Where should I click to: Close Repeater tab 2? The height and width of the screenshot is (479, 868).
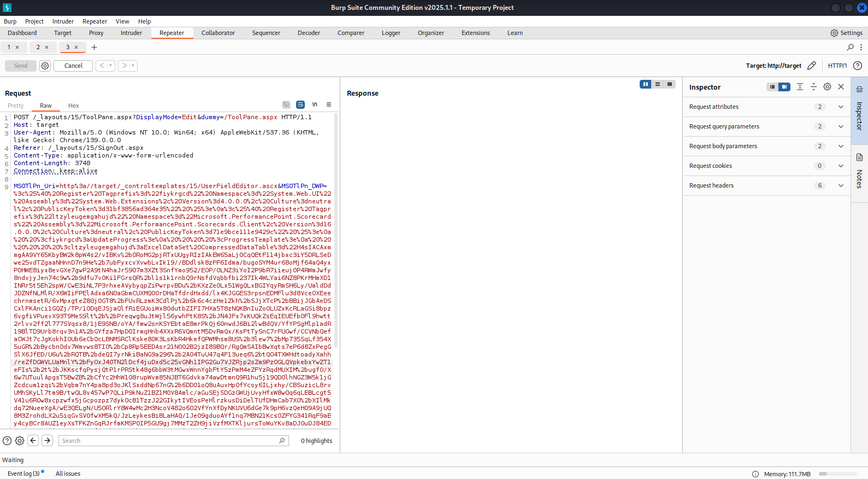coord(46,48)
